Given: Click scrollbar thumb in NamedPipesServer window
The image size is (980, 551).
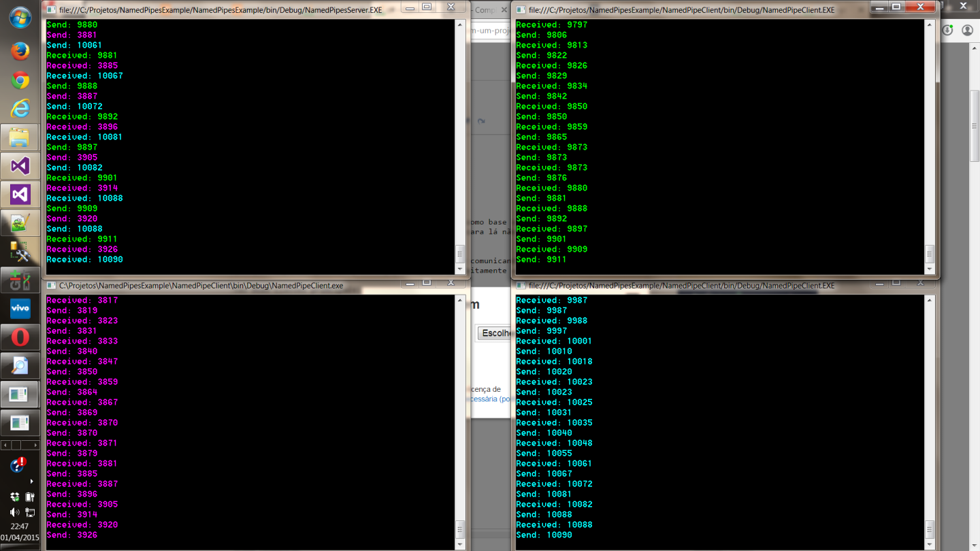Looking at the screenshot, I should 460,254.
